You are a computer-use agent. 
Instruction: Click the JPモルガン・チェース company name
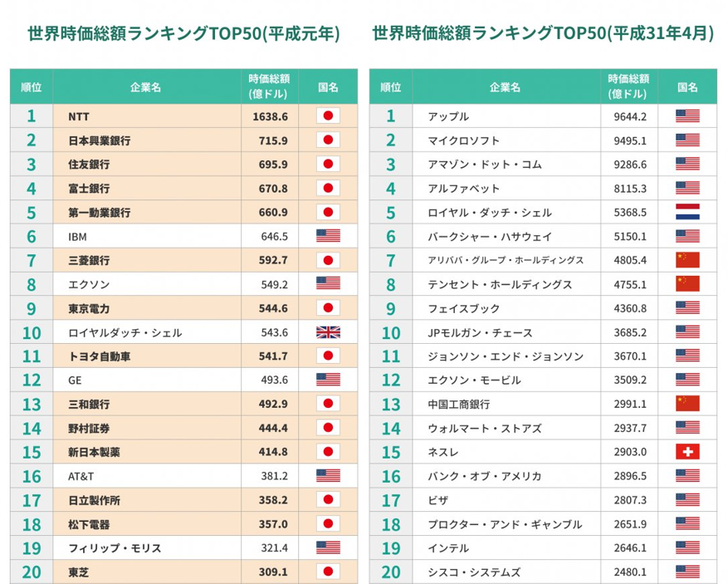tap(480, 332)
